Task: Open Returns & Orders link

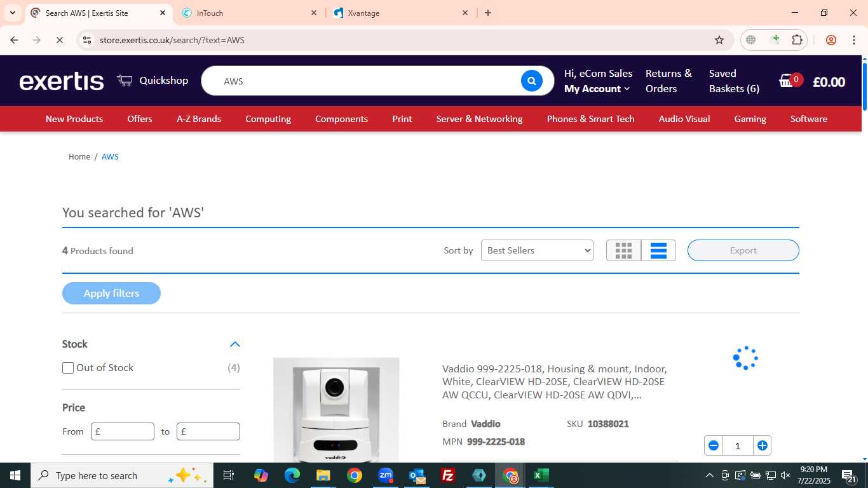Action: [x=668, y=81]
